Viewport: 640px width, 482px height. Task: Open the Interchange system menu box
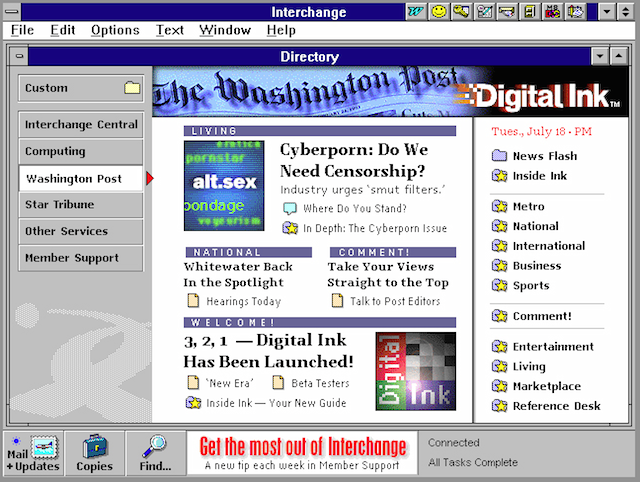click(x=11, y=12)
